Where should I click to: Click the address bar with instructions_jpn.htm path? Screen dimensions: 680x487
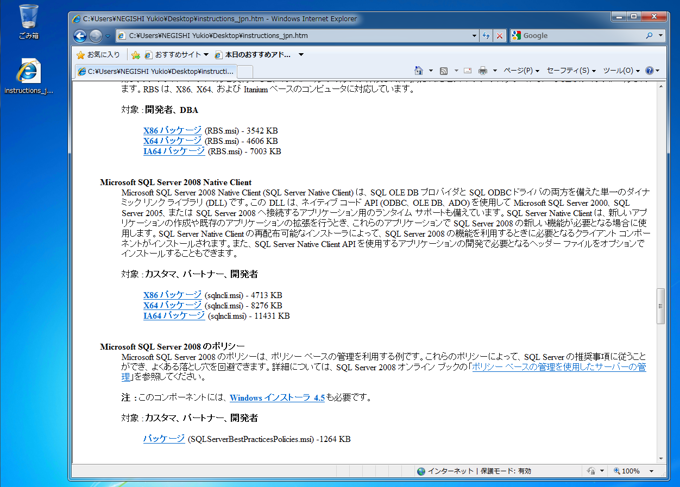293,36
